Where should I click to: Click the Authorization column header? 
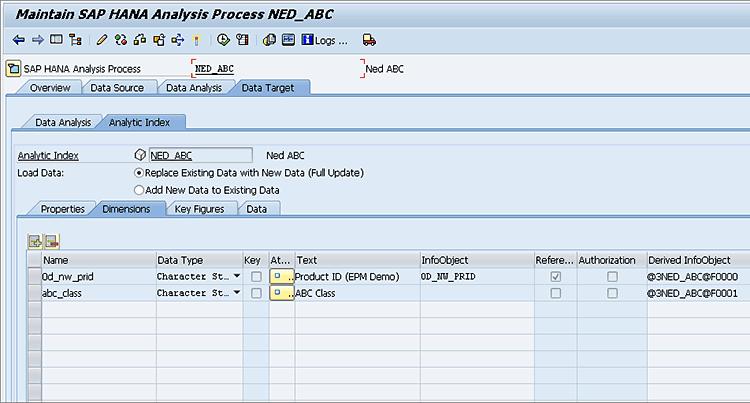pos(612,260)
